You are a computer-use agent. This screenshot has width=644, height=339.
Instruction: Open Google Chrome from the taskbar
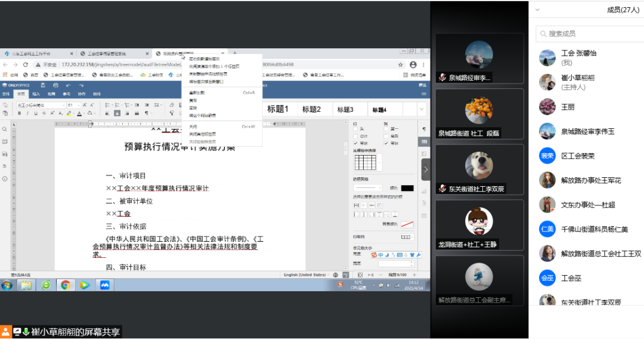(66, 285)
